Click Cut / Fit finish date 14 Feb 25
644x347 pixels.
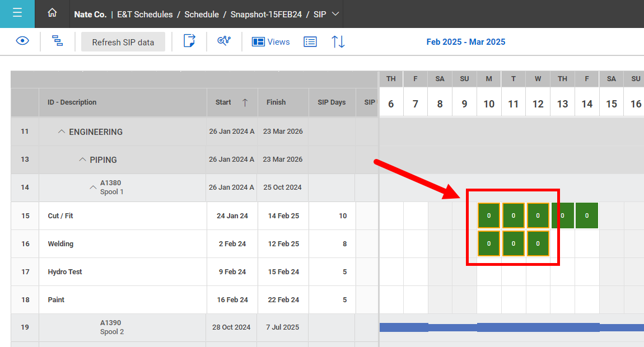pos(283,215)
